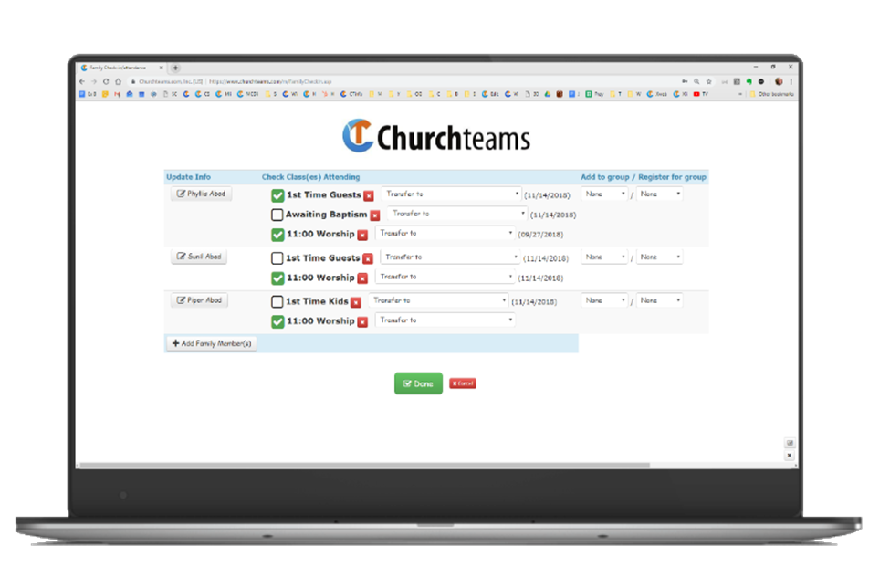Click red X beside Sunil Abod's 1st Time Guests
Viewport: 890px width, 588px height.
tap(368, 259)
